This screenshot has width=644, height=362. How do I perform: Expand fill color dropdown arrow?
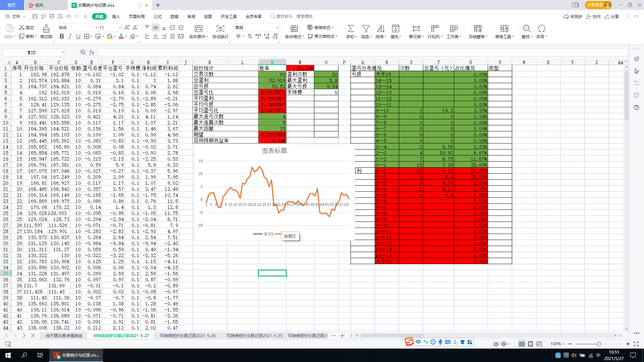point(114,36)
